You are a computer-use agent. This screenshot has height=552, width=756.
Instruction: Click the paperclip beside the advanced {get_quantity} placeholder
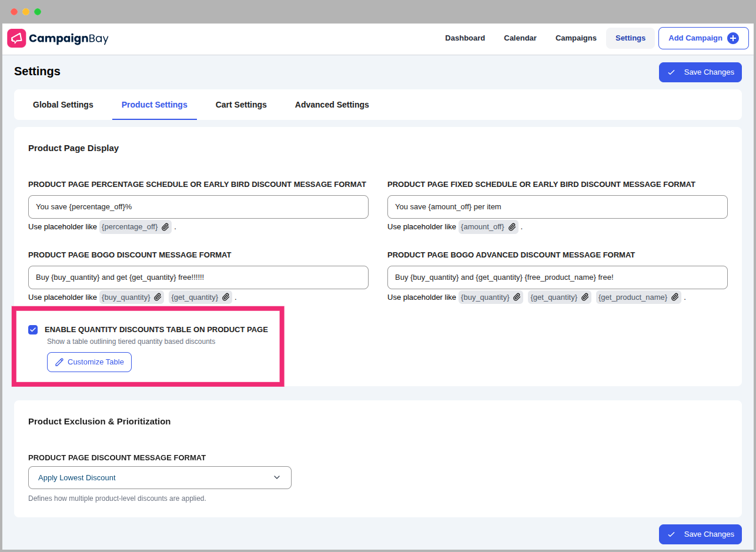pos(585,297)
